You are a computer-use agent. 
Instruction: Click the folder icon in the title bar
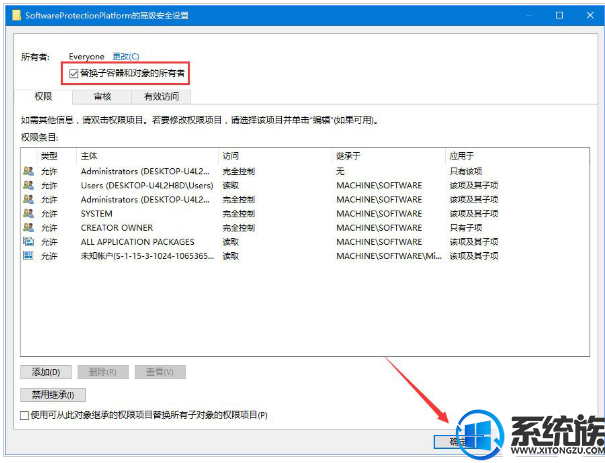click(x=16, y=15)
